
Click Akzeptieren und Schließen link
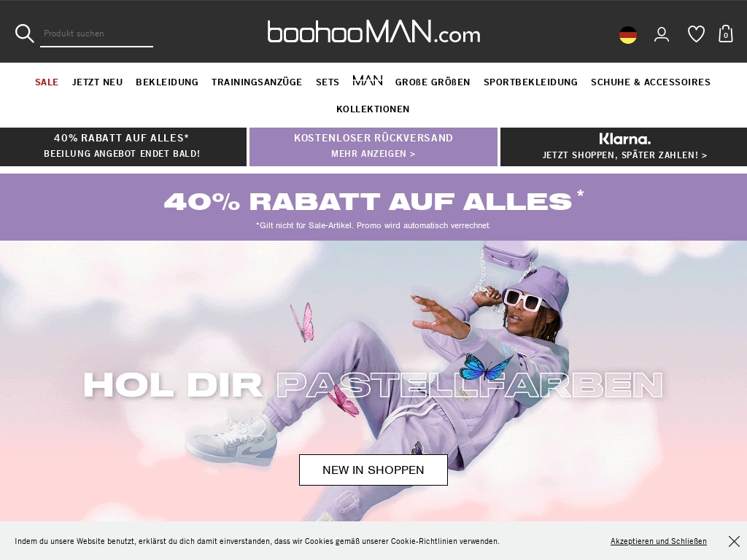point(659,542)
